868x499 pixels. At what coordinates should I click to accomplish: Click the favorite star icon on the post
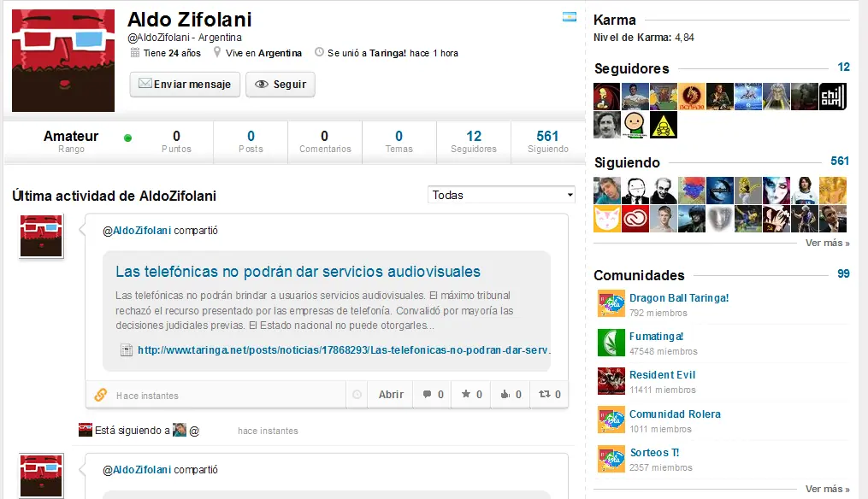466,394
